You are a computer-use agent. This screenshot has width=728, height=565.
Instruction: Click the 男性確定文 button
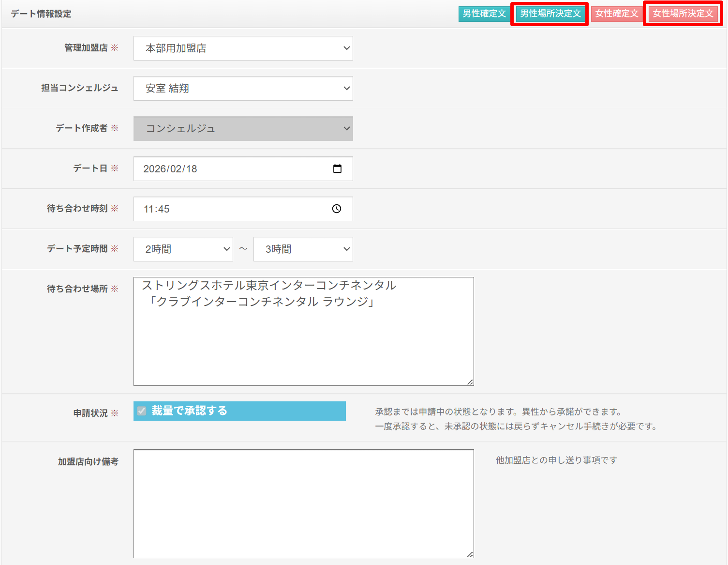coord(484,14)
